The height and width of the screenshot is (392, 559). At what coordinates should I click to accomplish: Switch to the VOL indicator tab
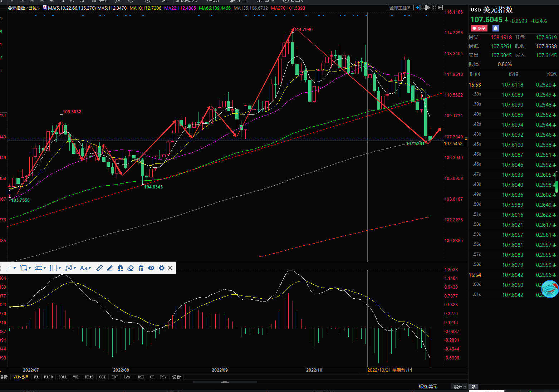click(76, 377)
